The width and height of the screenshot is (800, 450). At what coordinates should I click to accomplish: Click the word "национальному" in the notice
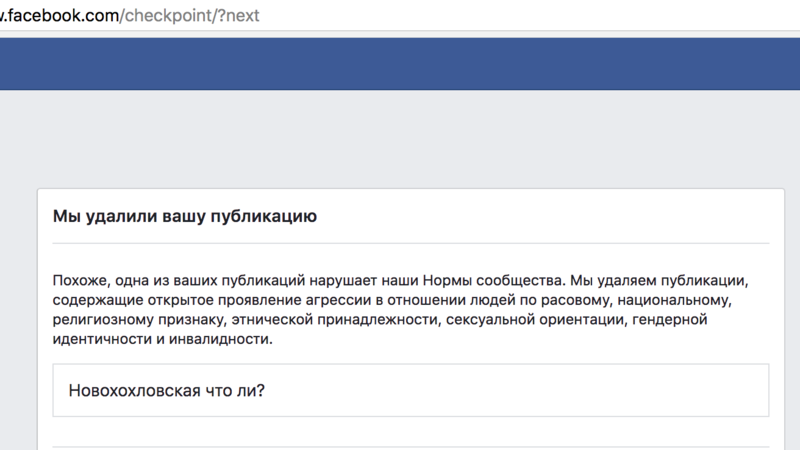pos(677,299)
